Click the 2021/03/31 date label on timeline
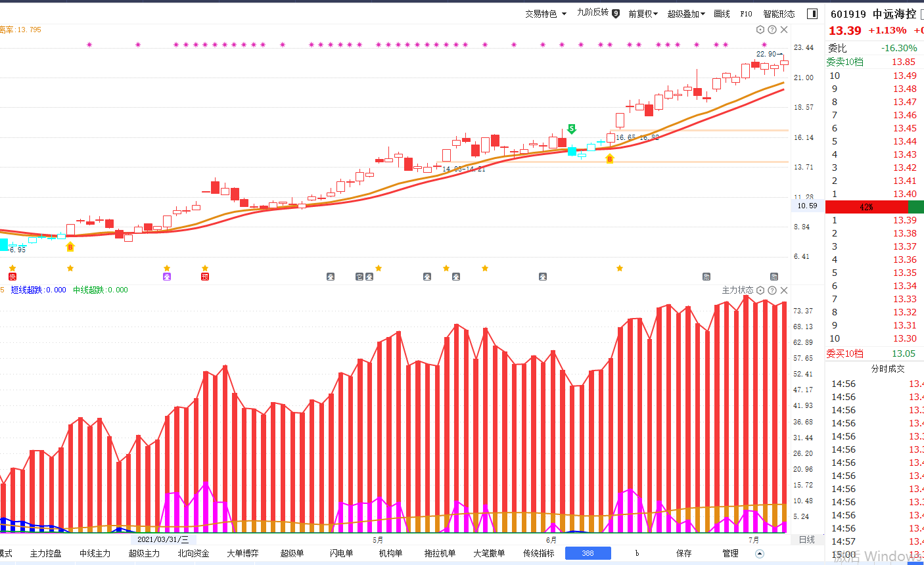Viewport: 924px width, 565px height. 162,539
